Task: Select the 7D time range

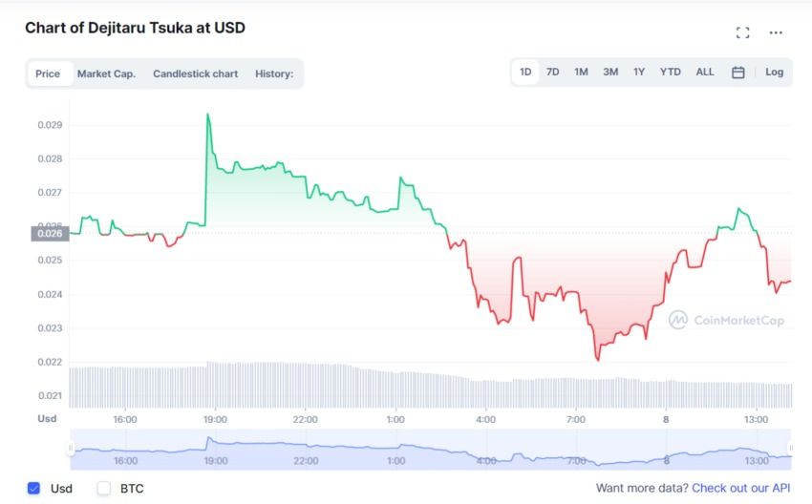Action: [552, 73]
